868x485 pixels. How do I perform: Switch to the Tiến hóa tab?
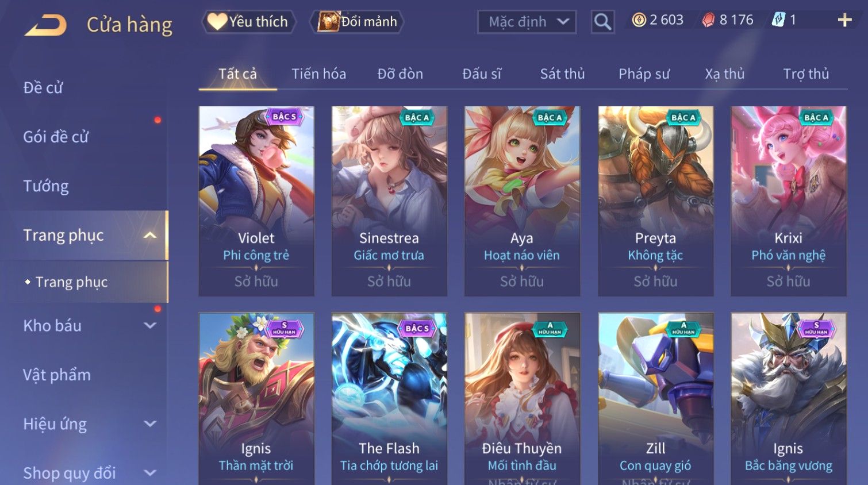coord(318,74)
